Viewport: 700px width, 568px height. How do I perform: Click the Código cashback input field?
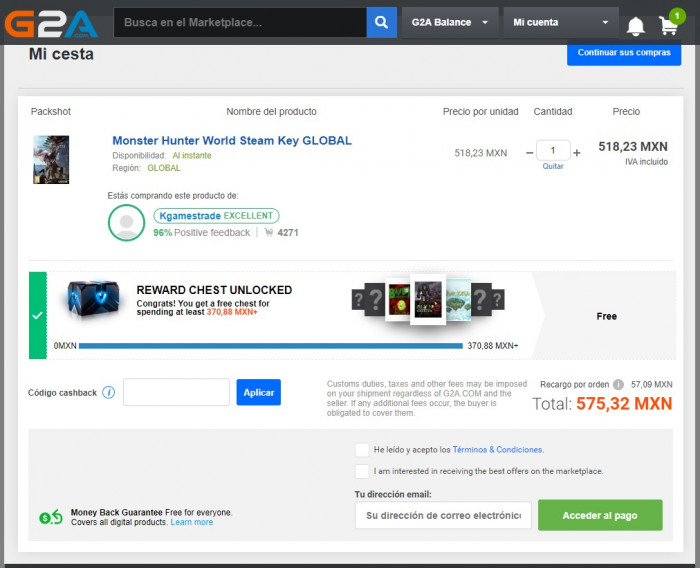pos(176,392)
